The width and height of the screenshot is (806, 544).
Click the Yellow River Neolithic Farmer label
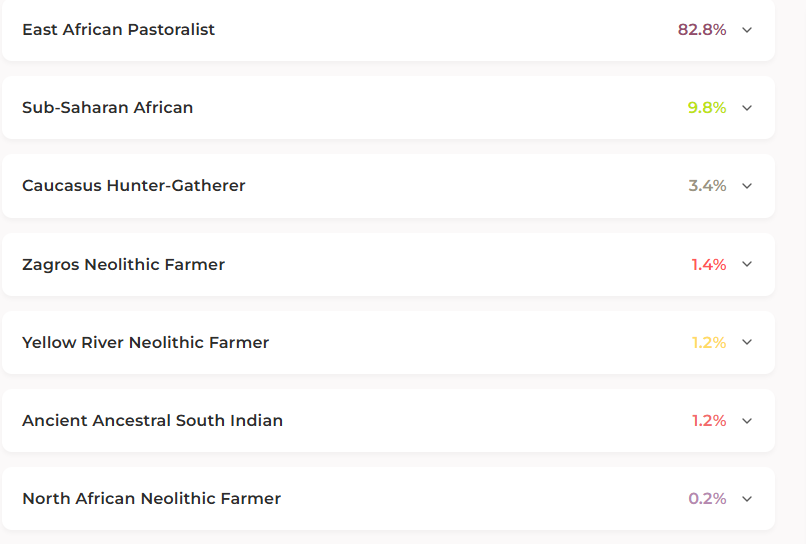tap(145, 343)
